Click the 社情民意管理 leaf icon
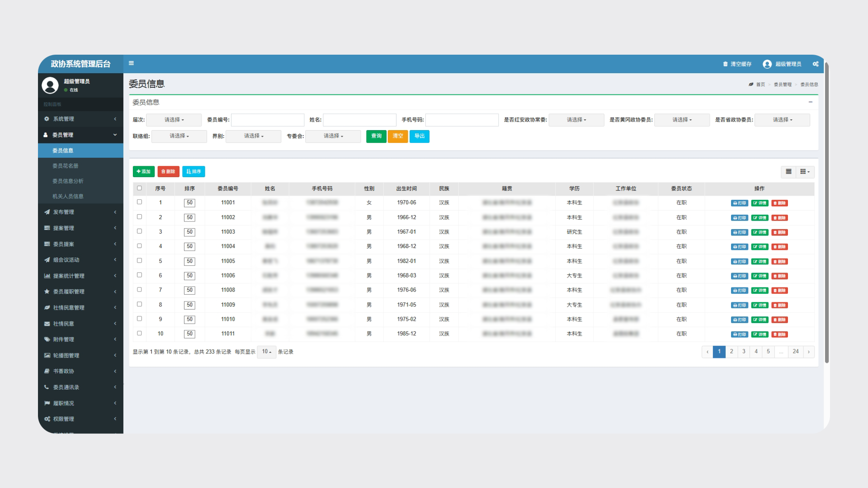Screen dimensions: 868x488 click(x=47, y=308)
